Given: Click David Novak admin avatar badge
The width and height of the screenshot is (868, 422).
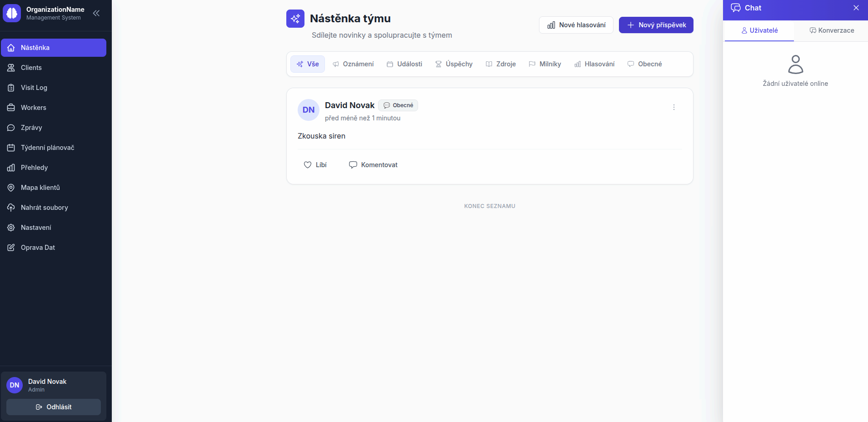Looking at the screenshot, I should tap(14, 385).
